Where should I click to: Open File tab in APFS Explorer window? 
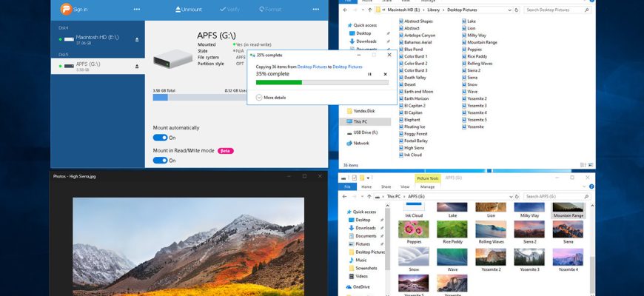[347, 186]
